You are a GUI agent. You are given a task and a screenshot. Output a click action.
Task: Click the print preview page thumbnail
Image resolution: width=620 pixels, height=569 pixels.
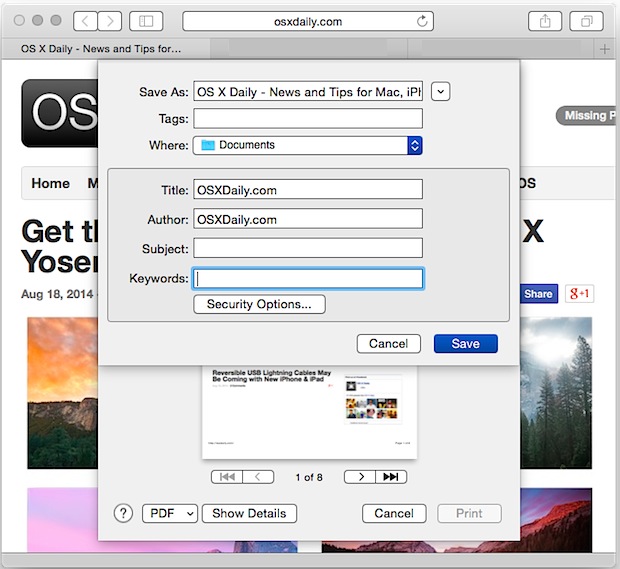click(x=310, y=412)
